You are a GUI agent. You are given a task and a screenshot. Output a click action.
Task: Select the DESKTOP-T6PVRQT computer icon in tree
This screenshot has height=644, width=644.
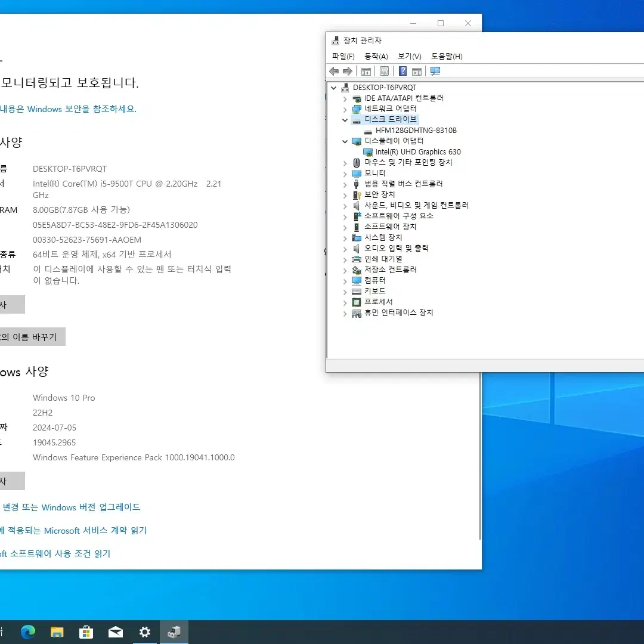click(345, 88)
